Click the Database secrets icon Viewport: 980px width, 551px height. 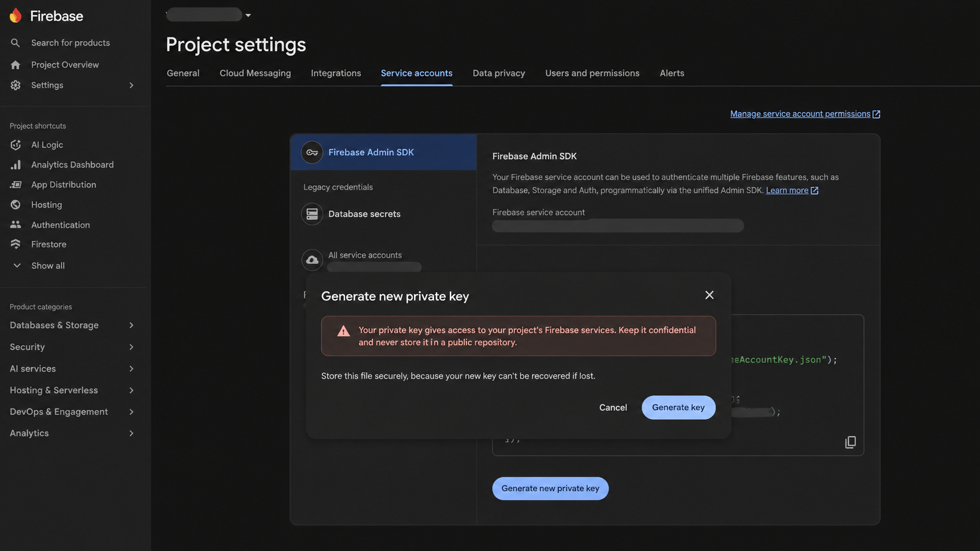coord(312,214)
